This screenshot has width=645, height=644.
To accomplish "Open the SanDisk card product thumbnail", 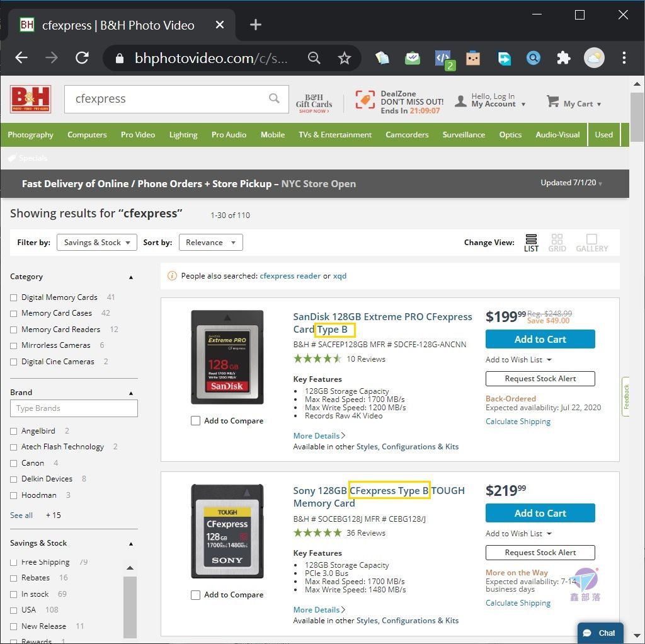I will point(227,357).
